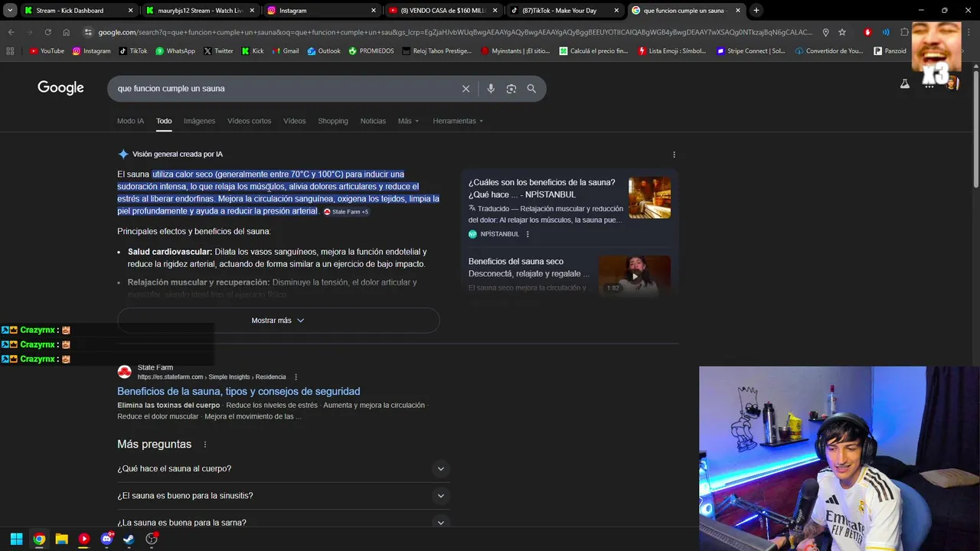Switch to Stream - Kick Dashboard browser tab
980x551 pixels.
[x=77, y=11]
